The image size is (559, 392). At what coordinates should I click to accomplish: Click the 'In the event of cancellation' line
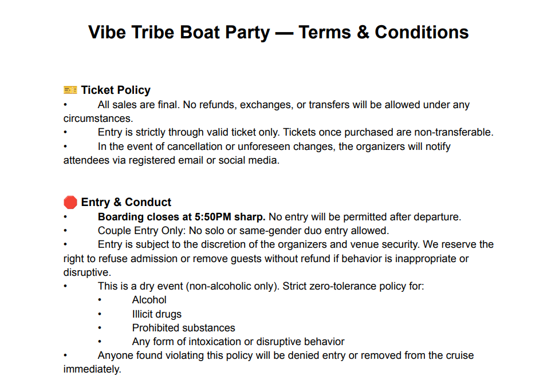click(274, 146)
